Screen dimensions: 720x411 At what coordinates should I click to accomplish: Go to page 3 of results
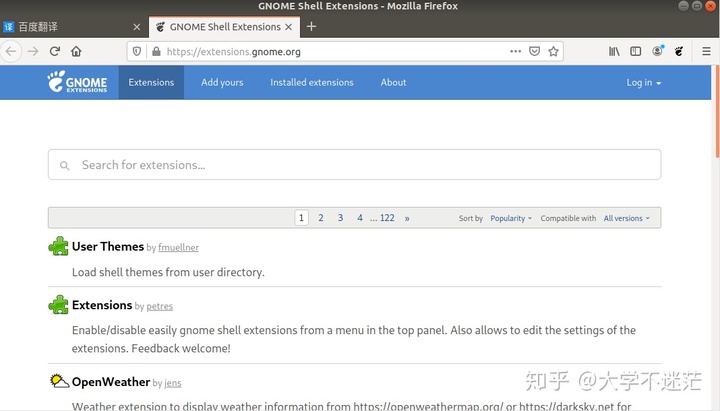340,218
